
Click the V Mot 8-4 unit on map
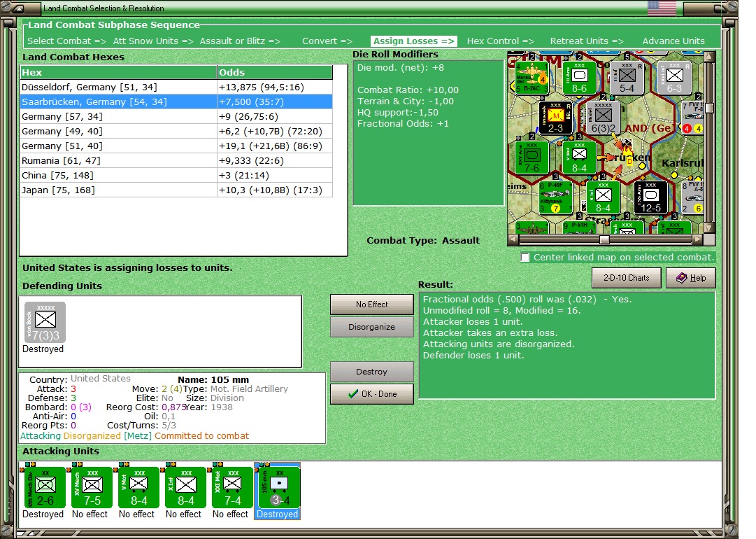click(579, 157)
